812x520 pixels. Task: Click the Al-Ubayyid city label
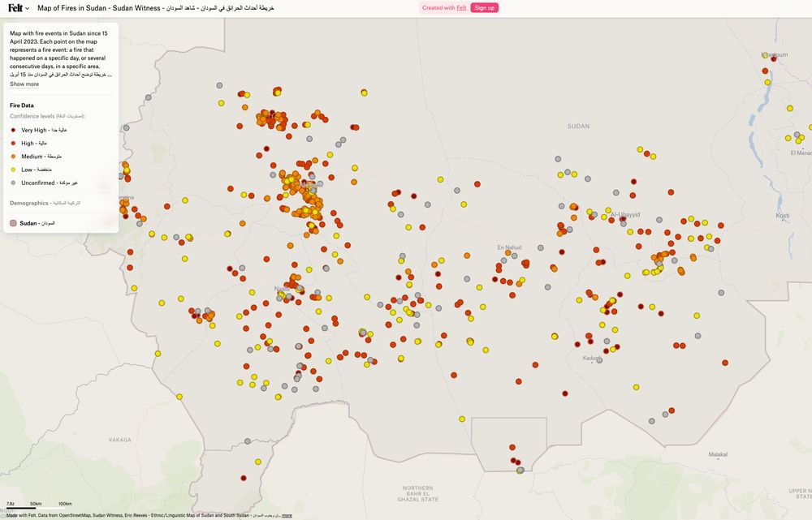[625, 214]
